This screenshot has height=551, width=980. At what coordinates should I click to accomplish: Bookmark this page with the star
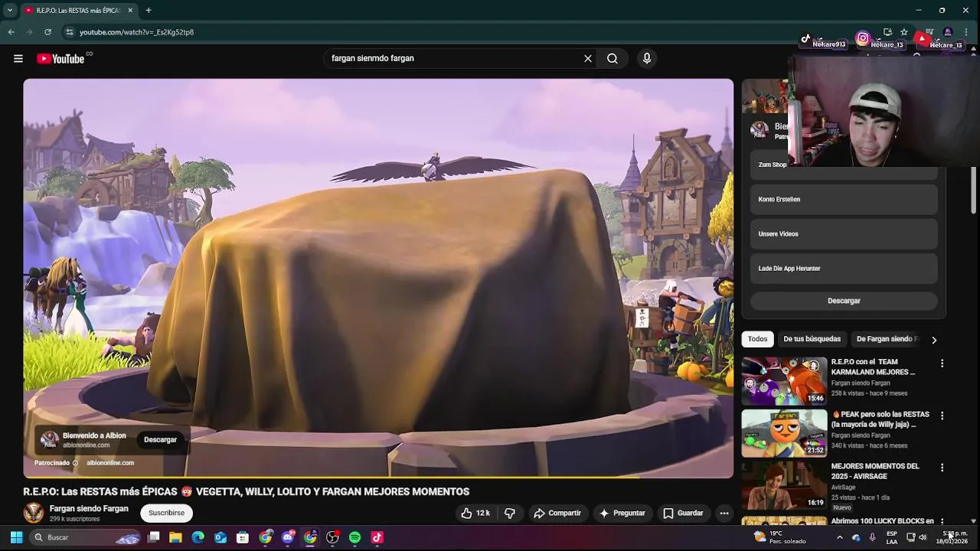(904, 32)
